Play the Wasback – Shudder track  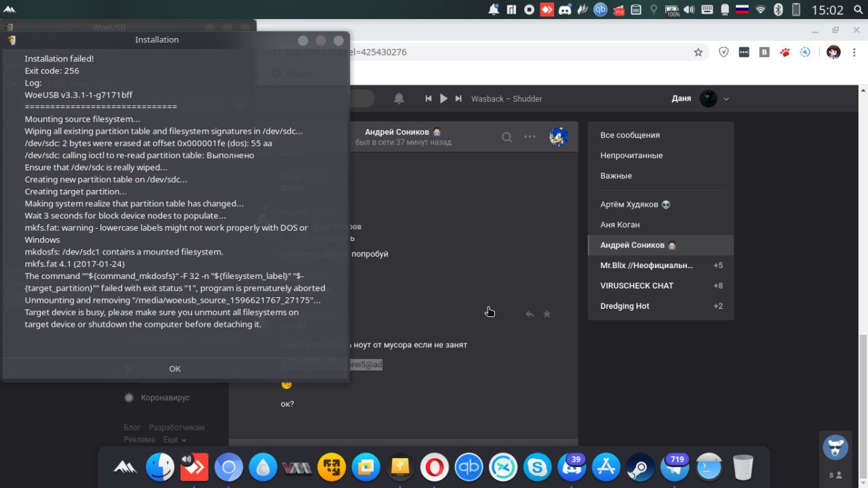pos(443,98)
